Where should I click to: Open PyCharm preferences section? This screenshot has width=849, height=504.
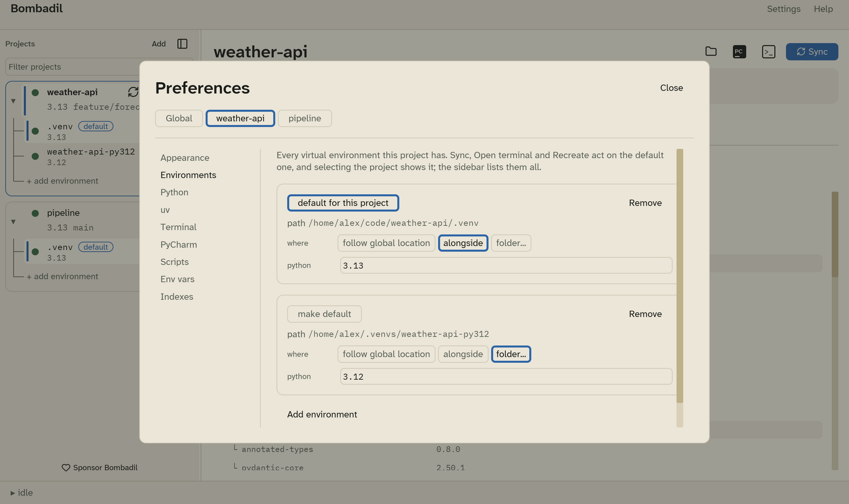point(179,245)
